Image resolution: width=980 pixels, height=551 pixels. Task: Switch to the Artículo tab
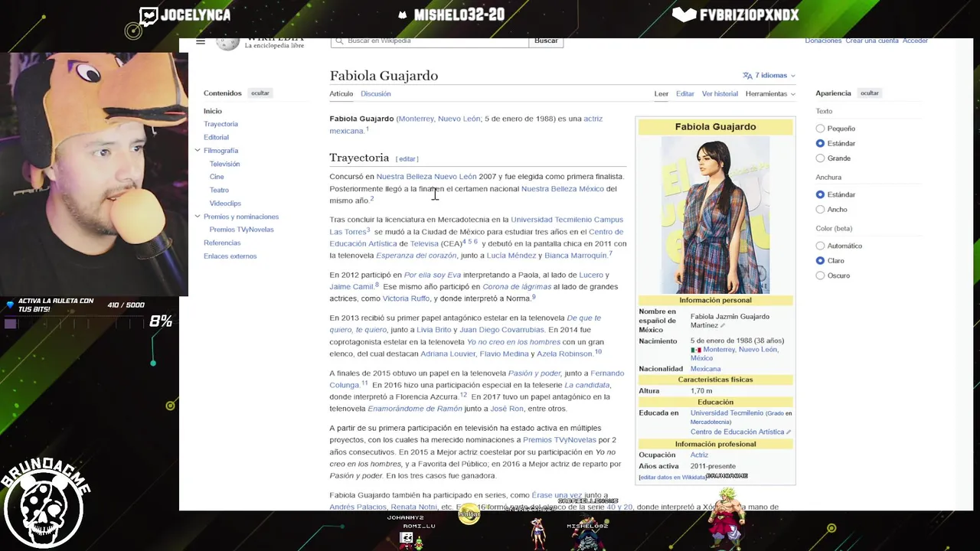[x=341, y=94]
